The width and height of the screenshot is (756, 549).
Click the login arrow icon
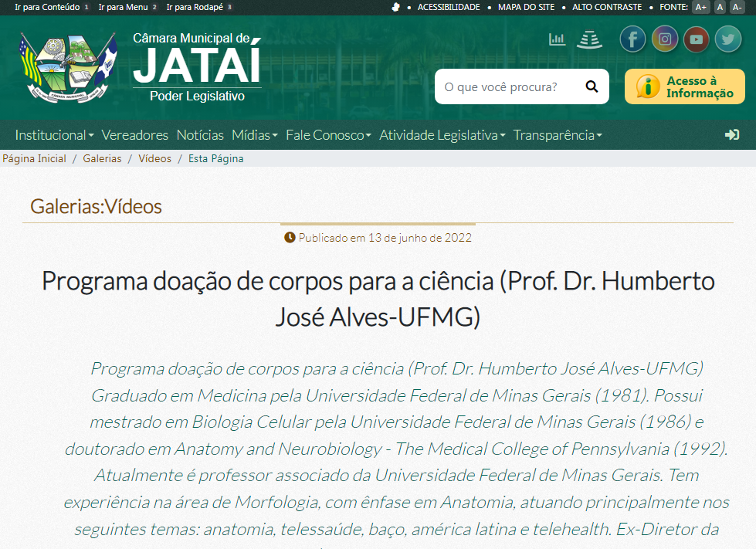732,135
